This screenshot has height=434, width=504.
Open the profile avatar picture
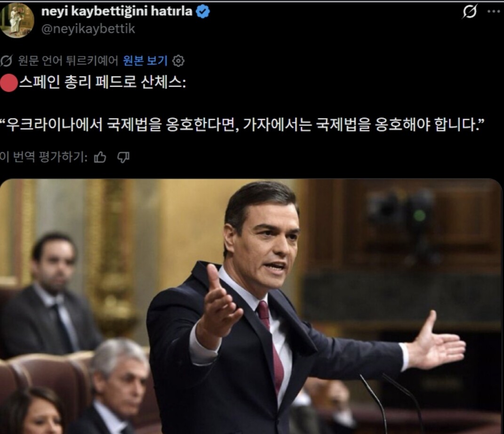click(x=16, y=20)
